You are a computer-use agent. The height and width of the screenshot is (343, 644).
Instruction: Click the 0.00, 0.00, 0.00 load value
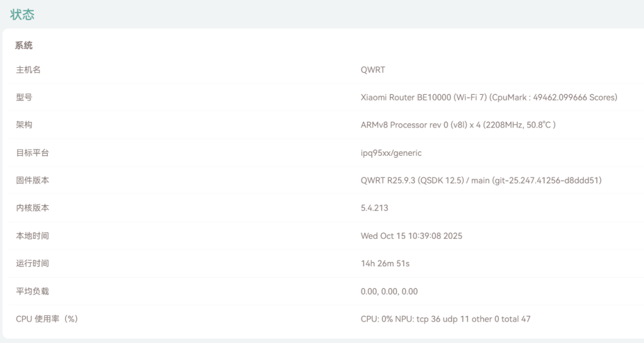tap(389, 291)
